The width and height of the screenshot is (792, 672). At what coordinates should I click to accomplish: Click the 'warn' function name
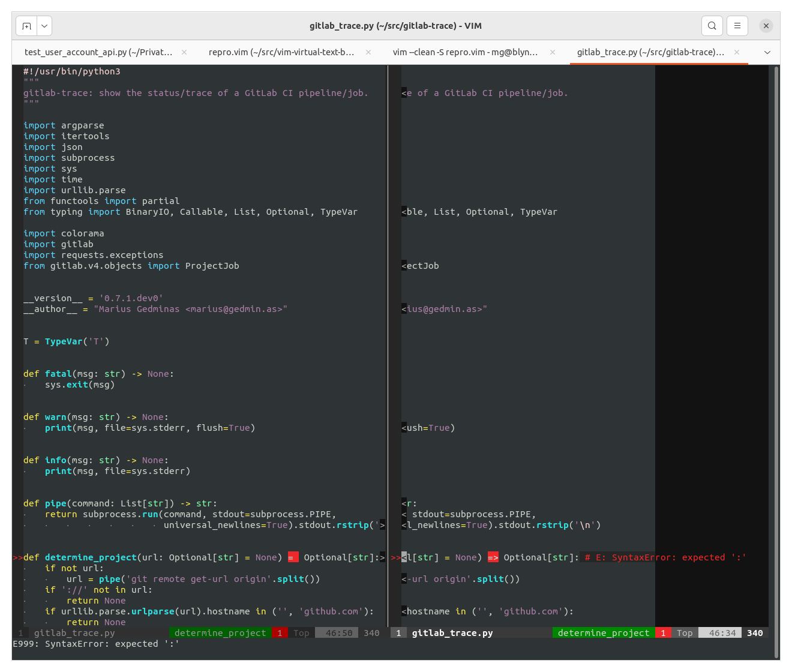click(56, 417)
